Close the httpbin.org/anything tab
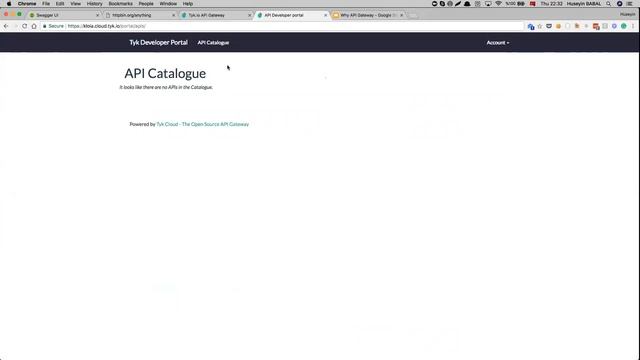The height and width of the screenshot is (360, 640). coord(173,15)
